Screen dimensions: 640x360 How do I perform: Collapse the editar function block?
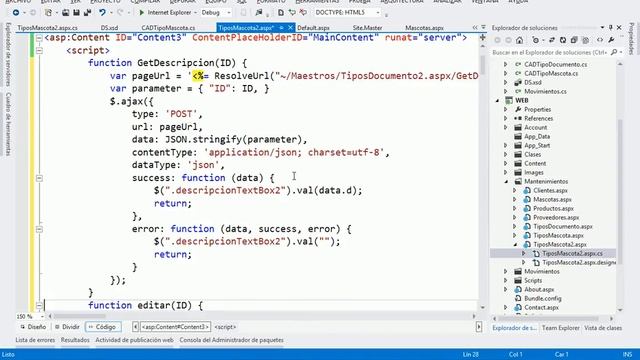click(39, 306)
